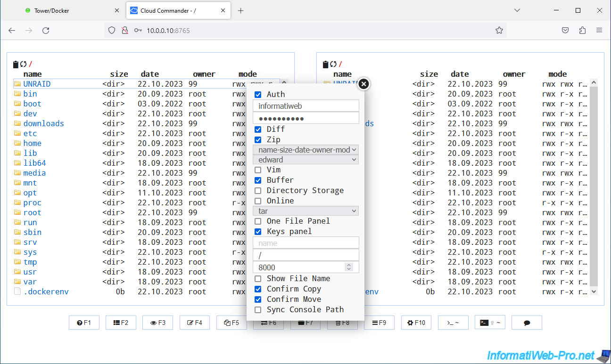Click the F4 edit button
611x364 pixels.
194,323
